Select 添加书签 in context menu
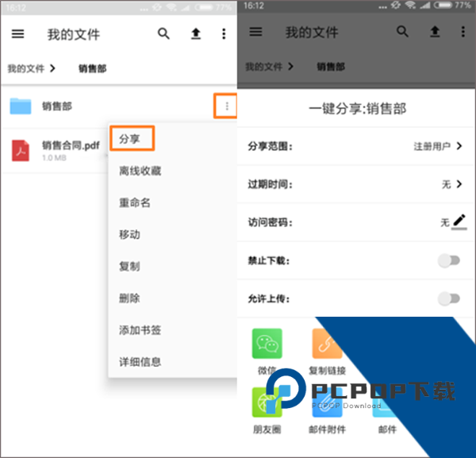 pyautogui.click(x=140, y=330)
